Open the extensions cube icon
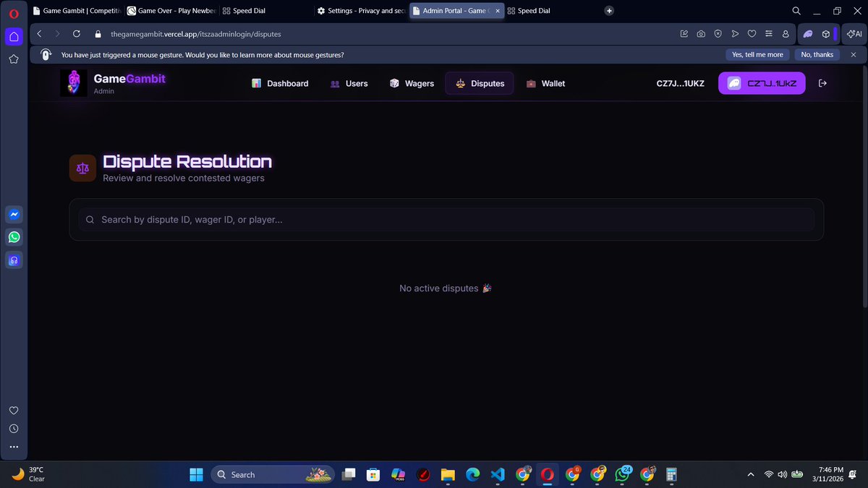868x488 pixels. 825,34
